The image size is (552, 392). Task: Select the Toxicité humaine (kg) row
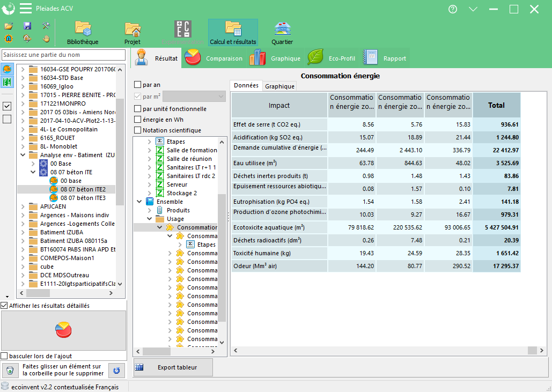pos(376,253)
